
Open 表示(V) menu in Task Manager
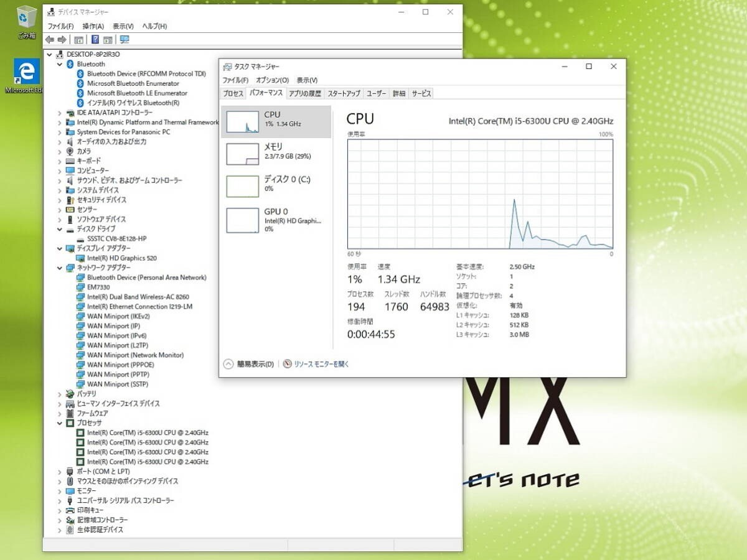tap(307, 80)
